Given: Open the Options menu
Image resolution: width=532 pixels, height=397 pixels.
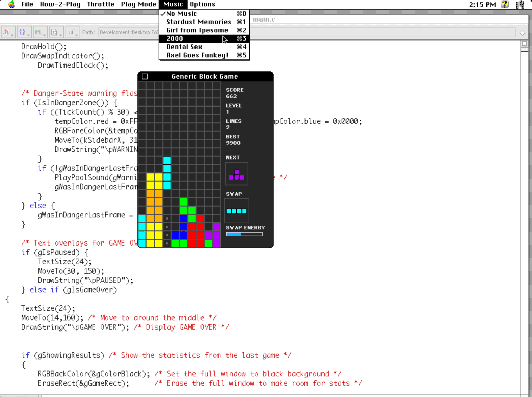Looking at the screenshot, I should [x=202, y=4].
